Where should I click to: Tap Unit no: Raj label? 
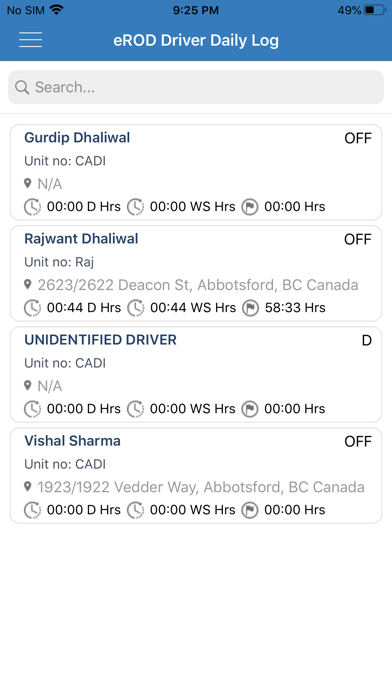(59, 262)
